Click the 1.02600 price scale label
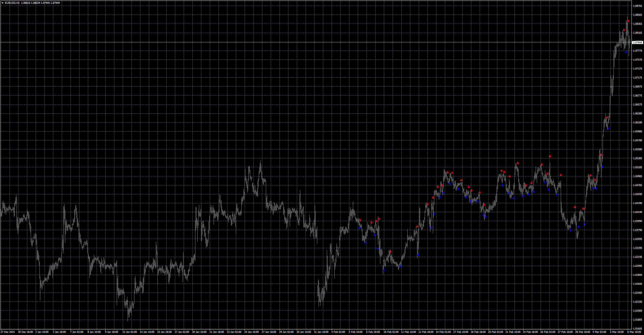This screenshot has width=644, height=335. point(637,284)
